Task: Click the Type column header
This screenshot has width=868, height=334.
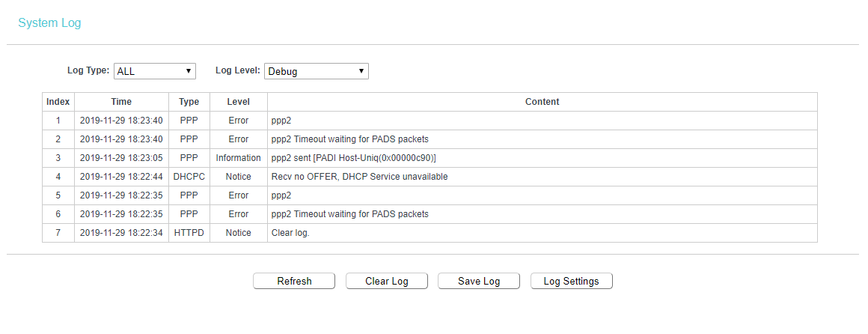Action: click(x=189, y=102)
